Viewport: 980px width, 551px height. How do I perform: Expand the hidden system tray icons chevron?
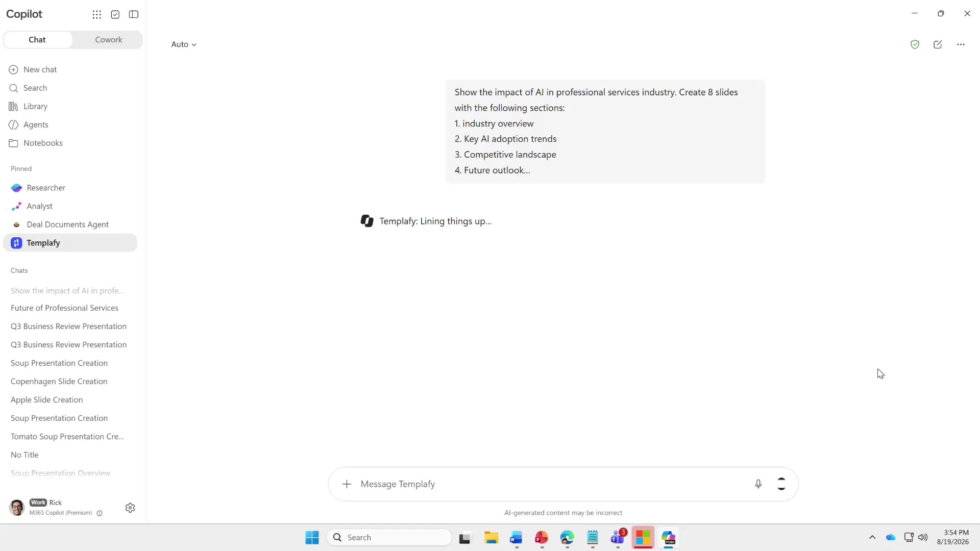872,537
